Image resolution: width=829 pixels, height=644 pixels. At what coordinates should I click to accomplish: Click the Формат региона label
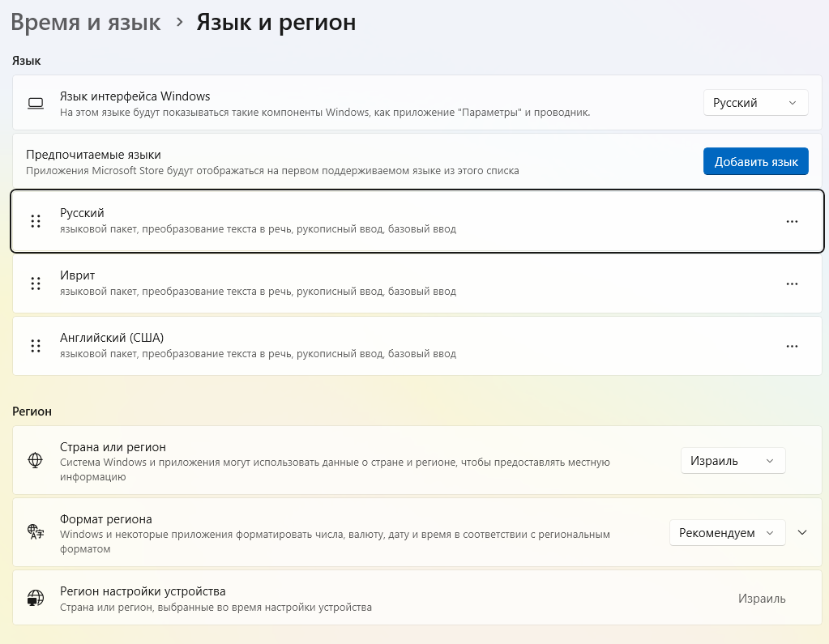coord(105,518)
